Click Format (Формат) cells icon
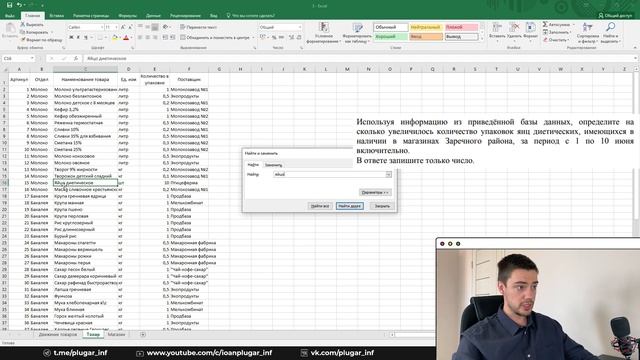This screenshot has height=360, width=640. [x=530, y=28]
